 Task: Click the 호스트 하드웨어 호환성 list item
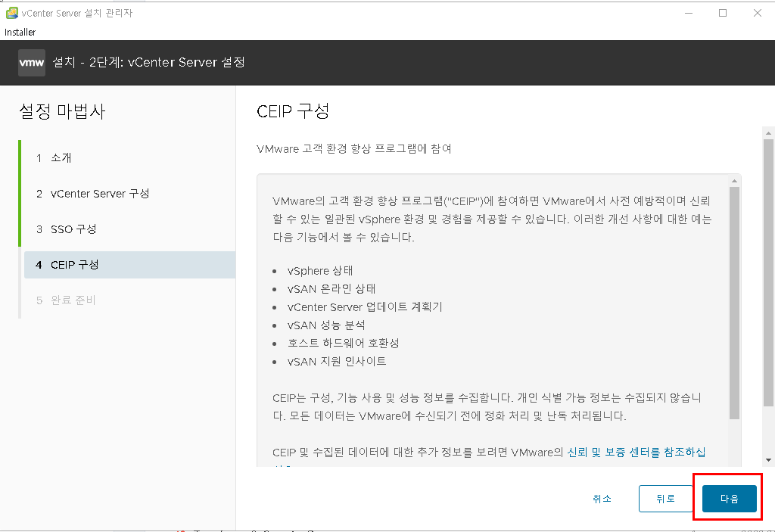(343, 343)
